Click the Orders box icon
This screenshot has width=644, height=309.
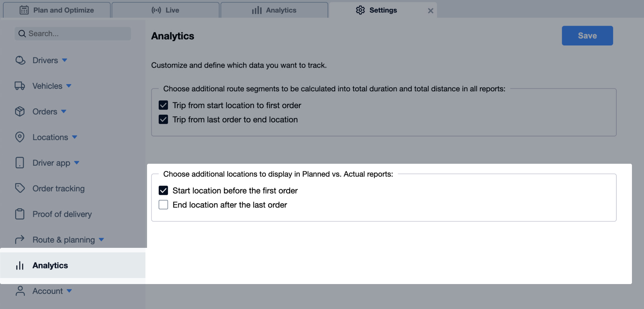point(20,111)
